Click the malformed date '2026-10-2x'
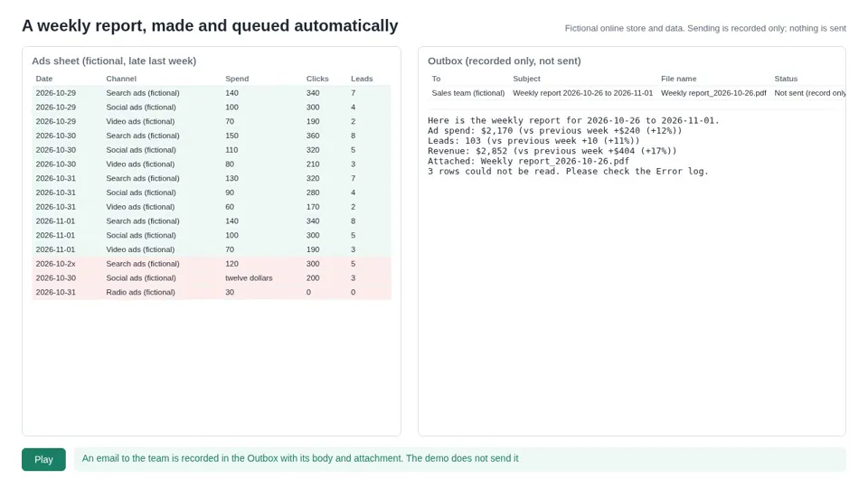 tap(55, 264)
